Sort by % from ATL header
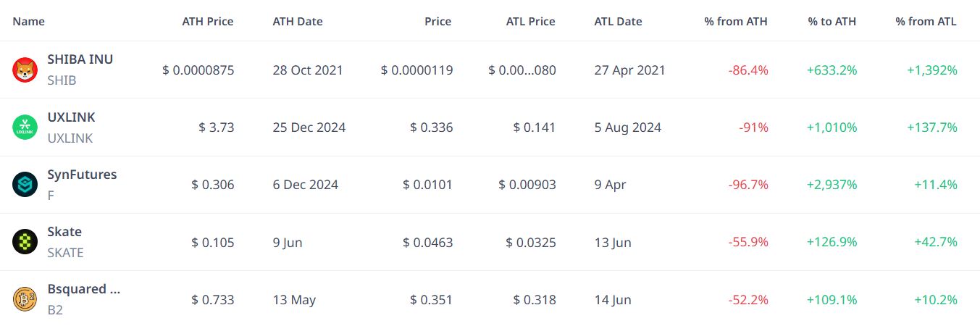The height and width of the screenshot is (326, 980). pos(926,22)
